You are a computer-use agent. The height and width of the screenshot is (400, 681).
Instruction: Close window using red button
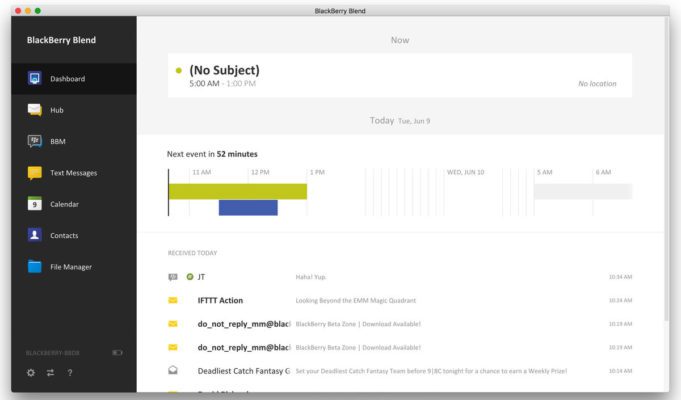tap(18, 10)
